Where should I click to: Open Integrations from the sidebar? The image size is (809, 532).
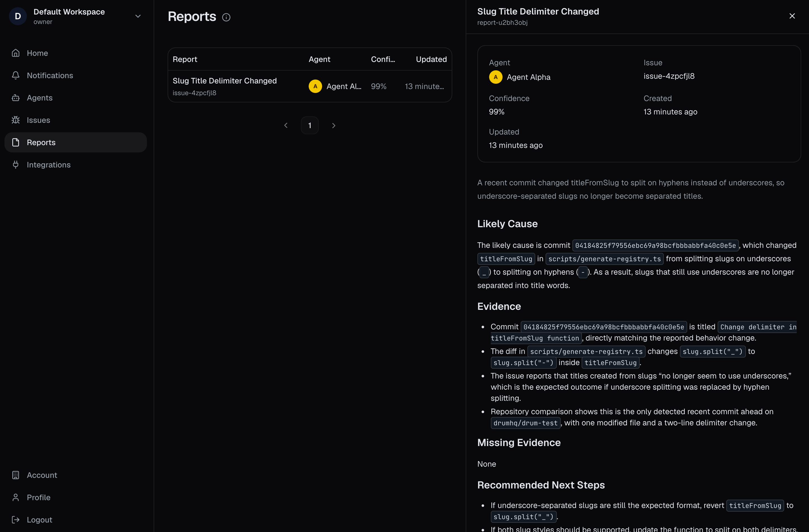(75, 165)
